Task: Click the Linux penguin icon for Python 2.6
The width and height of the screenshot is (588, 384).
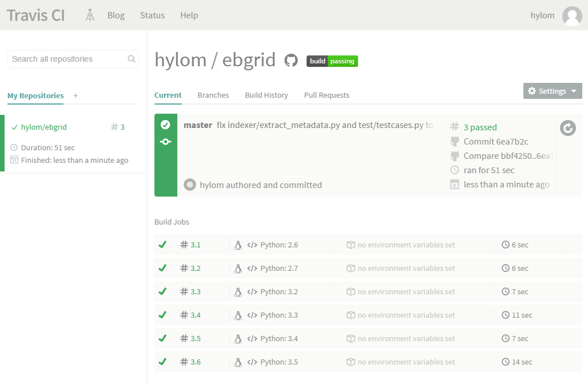Action: coord(238,245)
